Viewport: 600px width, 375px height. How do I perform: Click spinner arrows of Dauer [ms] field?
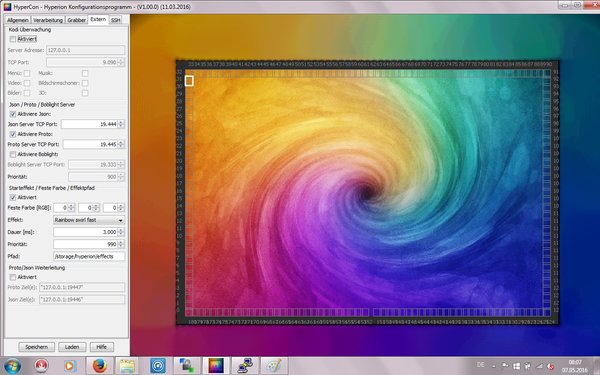121,232
